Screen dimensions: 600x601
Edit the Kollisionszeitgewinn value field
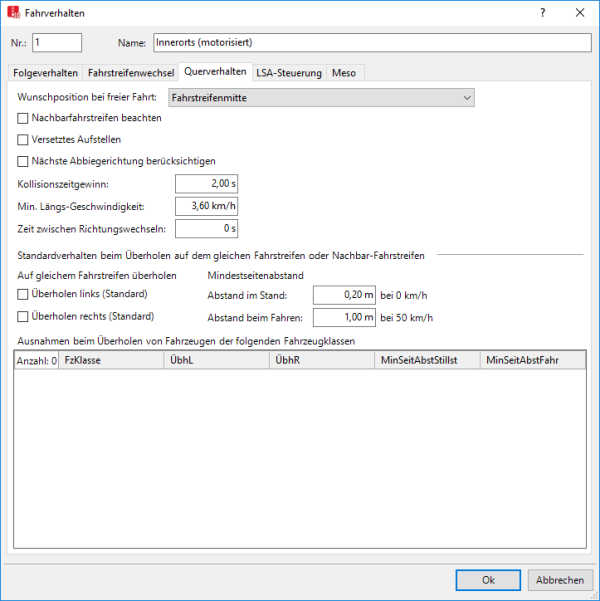coord(206,184)
